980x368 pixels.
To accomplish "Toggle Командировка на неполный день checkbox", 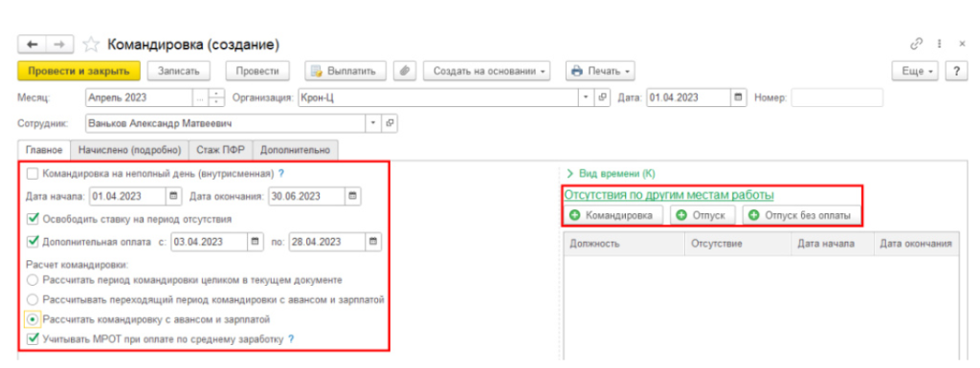I will [33, 173].
